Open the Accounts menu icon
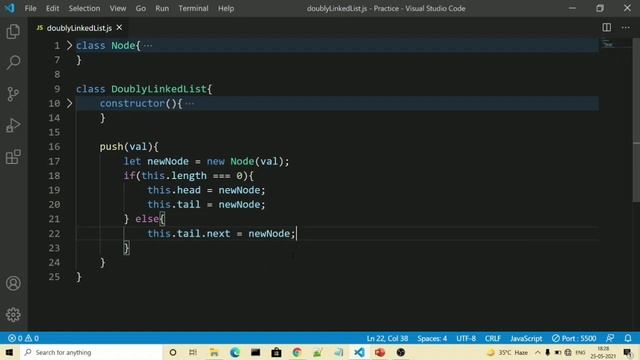The image size is (640, 360). 13,283
